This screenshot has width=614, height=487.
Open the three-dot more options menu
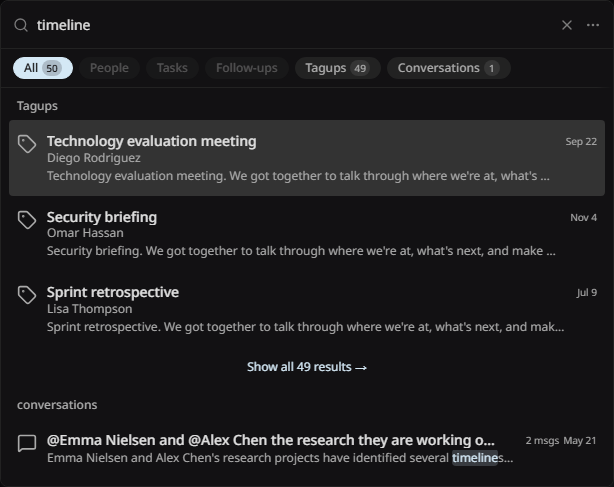coord(593,25)
